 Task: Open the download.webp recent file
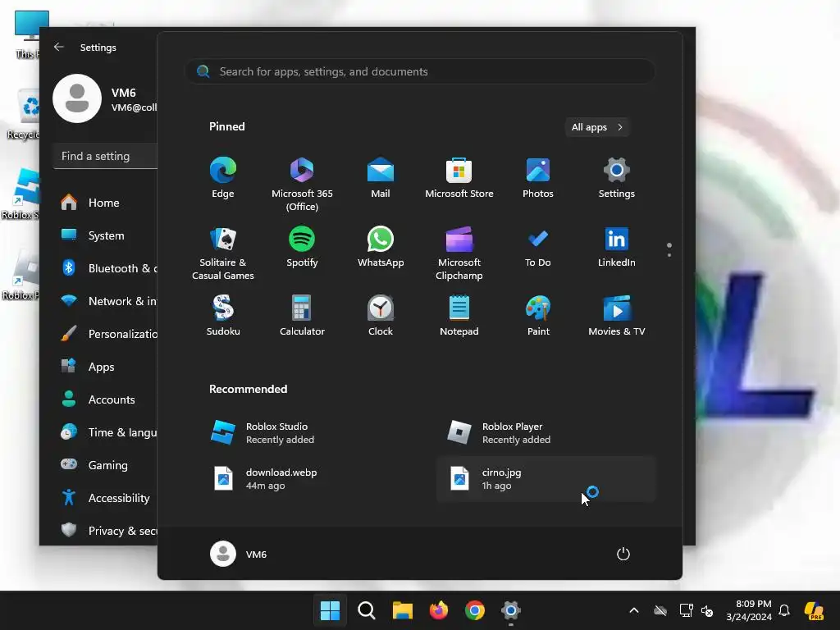point(309,479)
